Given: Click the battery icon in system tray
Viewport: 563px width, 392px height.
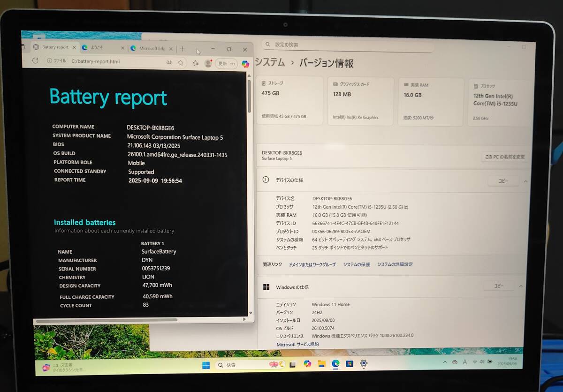Looking at the screenshot, I should [490, 362].
